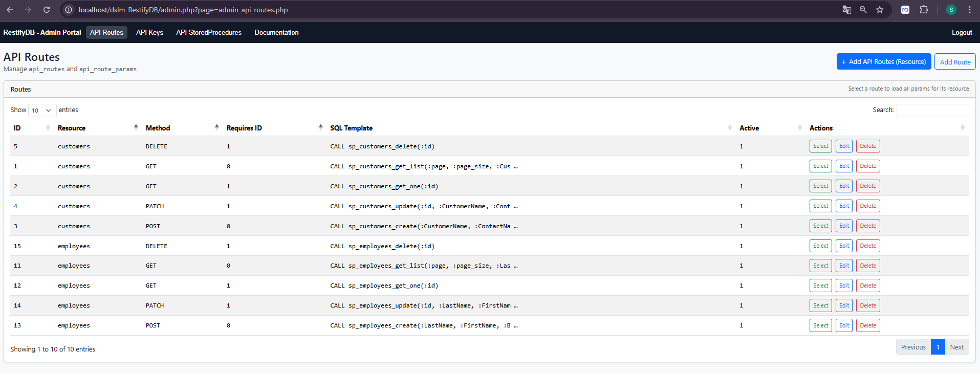Image resolution: width=980 pixels, height=373 pixels.
Task: Click the translate page icon
Action: 847,10
